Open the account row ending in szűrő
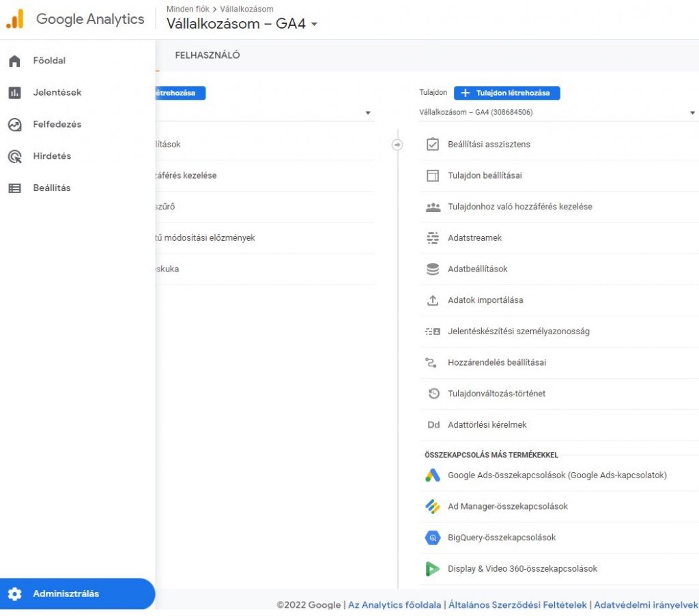699x616 pixels. pyautogui.click(x=266, y=207)
